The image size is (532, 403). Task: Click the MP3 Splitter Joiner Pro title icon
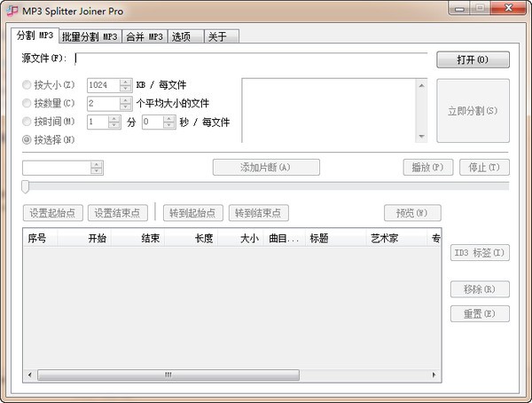(12, 11)
